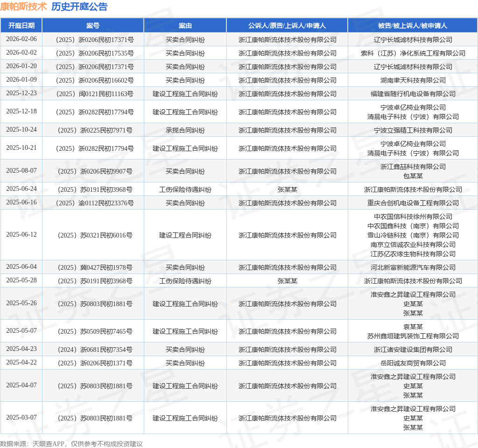The image size is (478, 448).
Task: Click case number (2025)冀0427民初1978号
Action: point(95,267)
